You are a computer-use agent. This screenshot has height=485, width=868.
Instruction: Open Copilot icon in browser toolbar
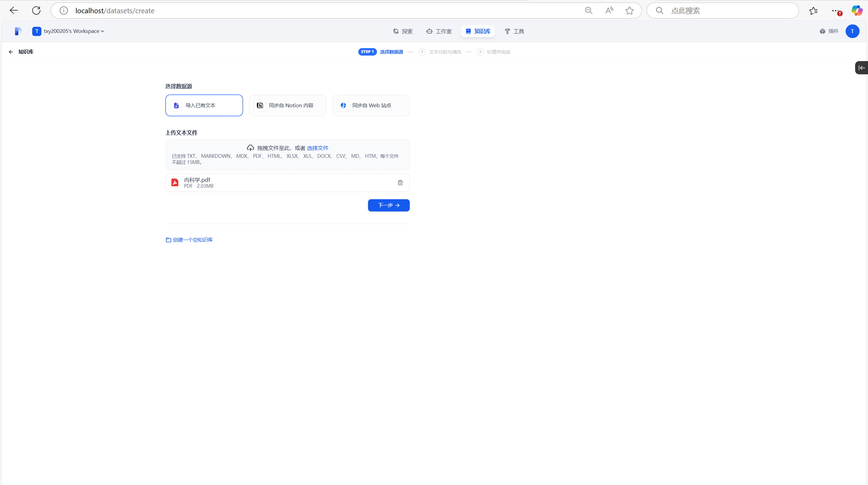(x=857, y=11)
